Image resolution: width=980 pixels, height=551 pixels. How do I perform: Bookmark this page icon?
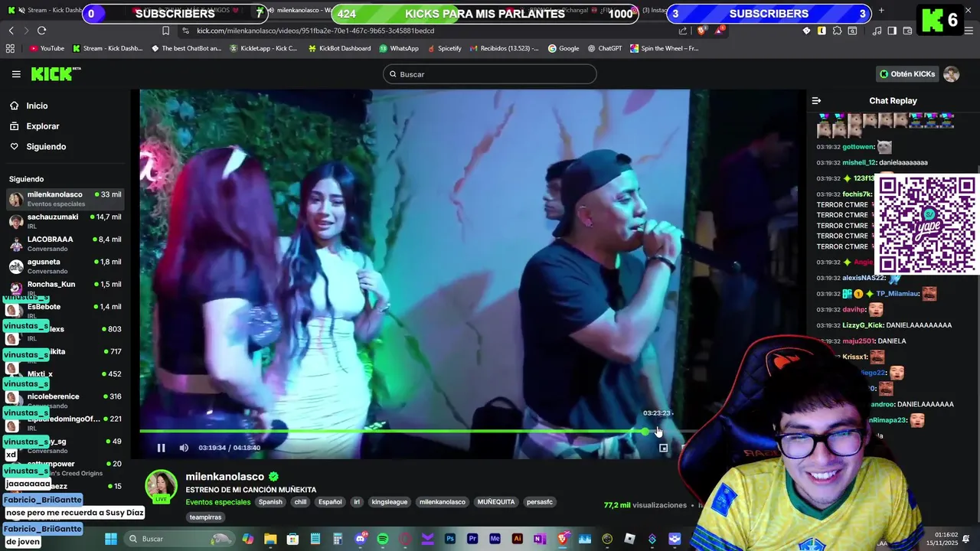coord(165,31)
